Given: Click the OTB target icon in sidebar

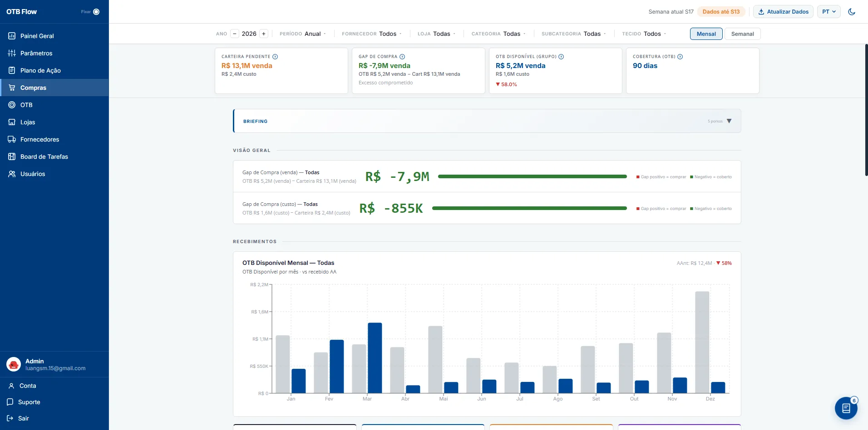Looking at the screenshot, I should (12, 105).
